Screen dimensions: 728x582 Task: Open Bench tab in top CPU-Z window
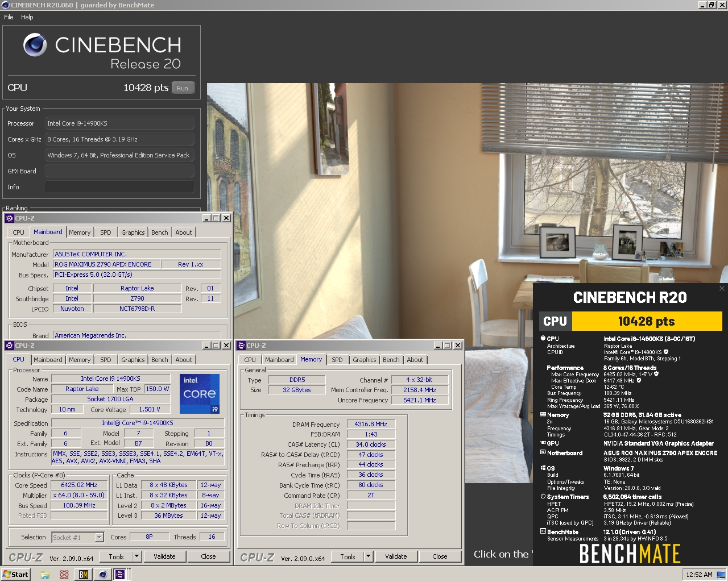tap(160, 232)
